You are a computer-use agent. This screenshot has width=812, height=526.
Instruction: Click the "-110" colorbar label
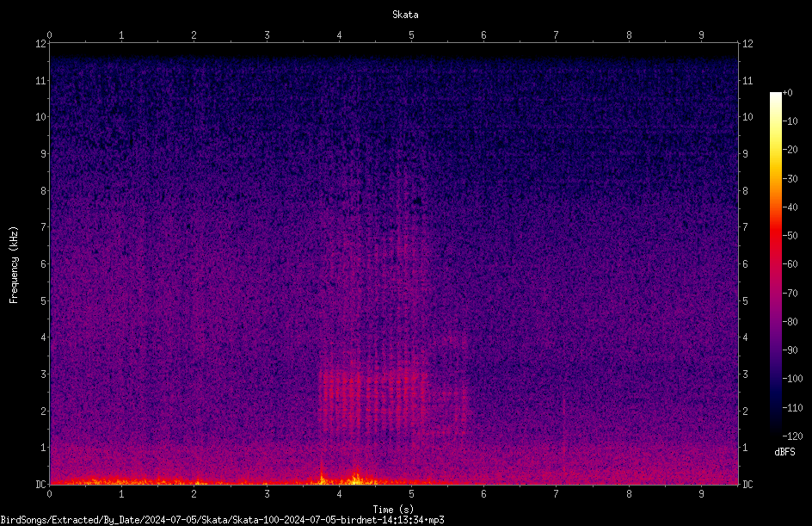[x=792, y=408]
